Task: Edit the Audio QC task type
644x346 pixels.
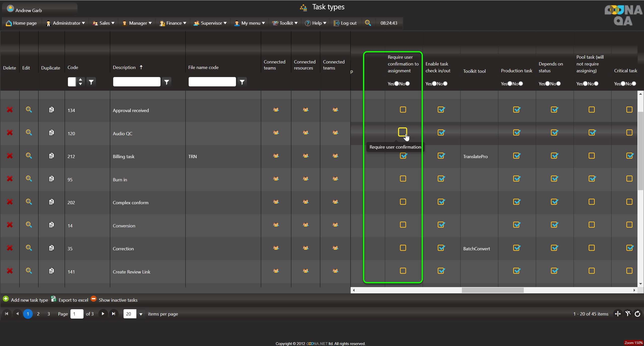Action: coord(29,132)
